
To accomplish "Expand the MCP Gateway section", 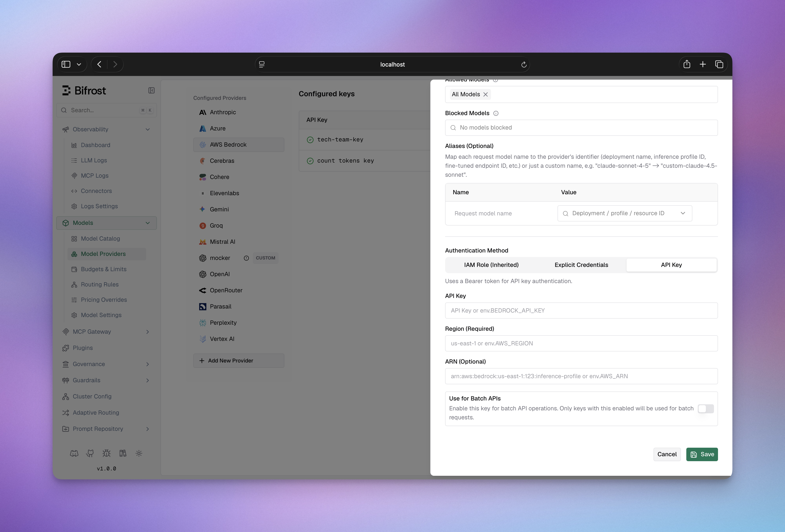I will pos(148,332).
